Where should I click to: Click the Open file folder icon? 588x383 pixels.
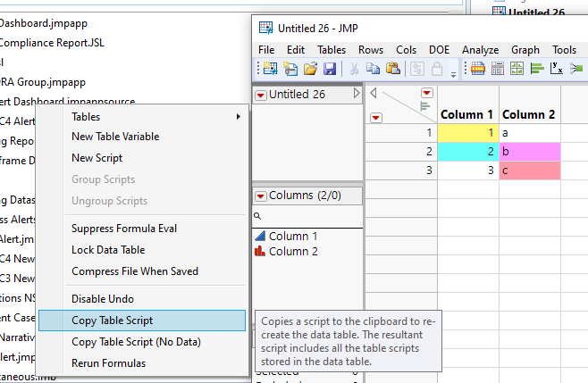(x=310, y=69)
